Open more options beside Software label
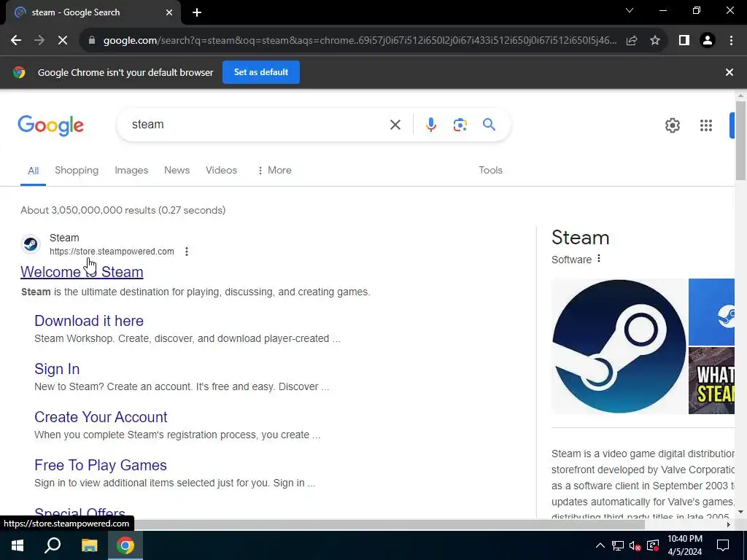 point(599,259)
